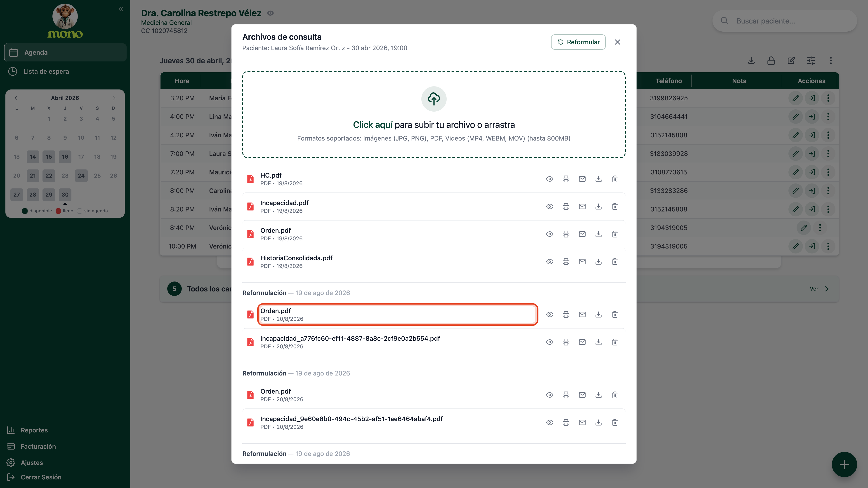Screen dimensions: 868x488
Task: Close the Archivos de consulta dialog
Action: click(617, 42)
